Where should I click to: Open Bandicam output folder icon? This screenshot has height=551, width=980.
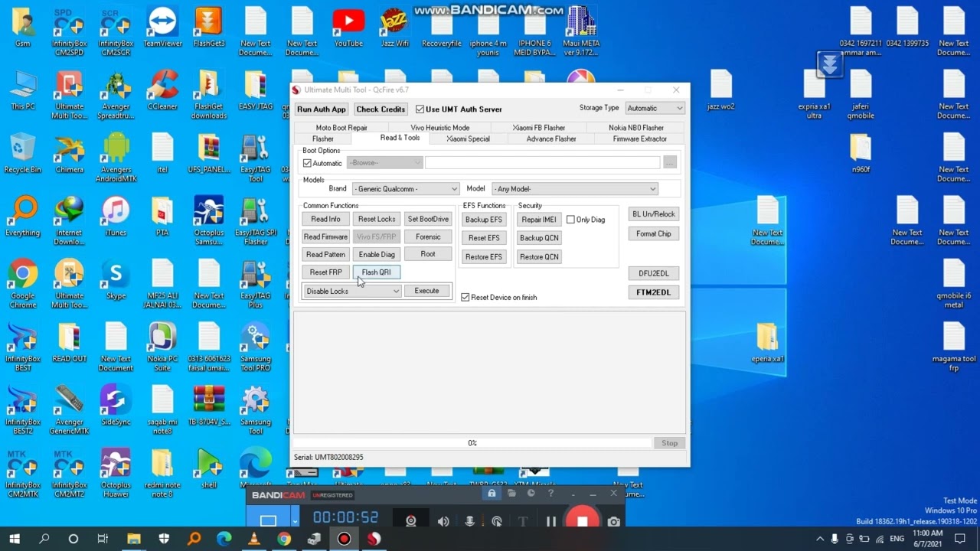coord(511,494)
